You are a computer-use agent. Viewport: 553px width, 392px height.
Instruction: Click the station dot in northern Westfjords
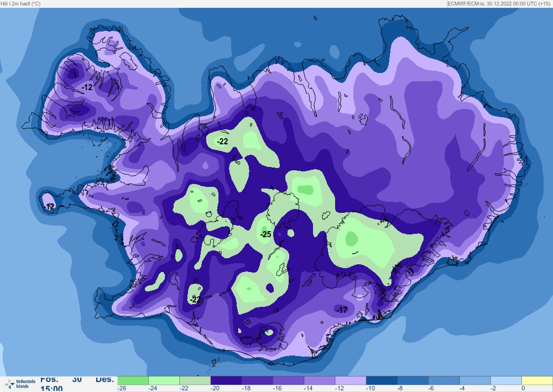coord(84,59)
